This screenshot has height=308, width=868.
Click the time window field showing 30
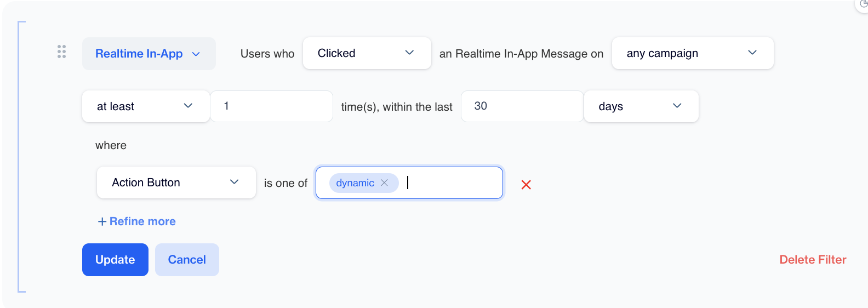(522, 106)
